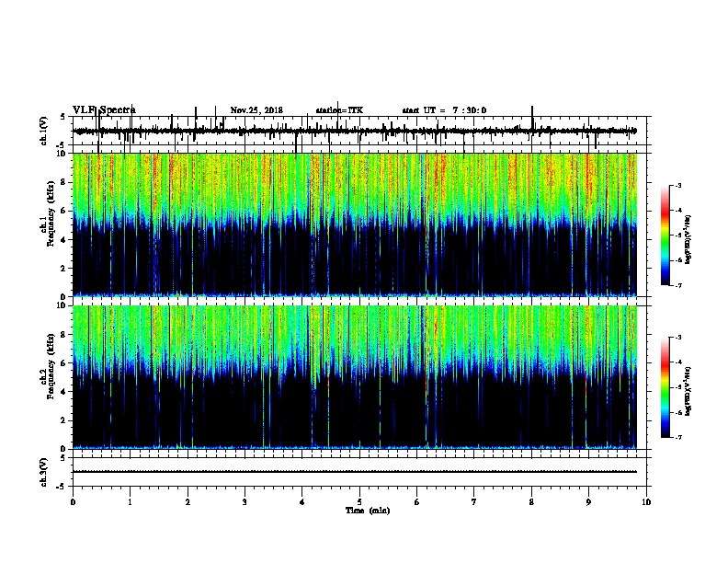
Task: Click time axis tick label "8"
Action: point(531,501)
